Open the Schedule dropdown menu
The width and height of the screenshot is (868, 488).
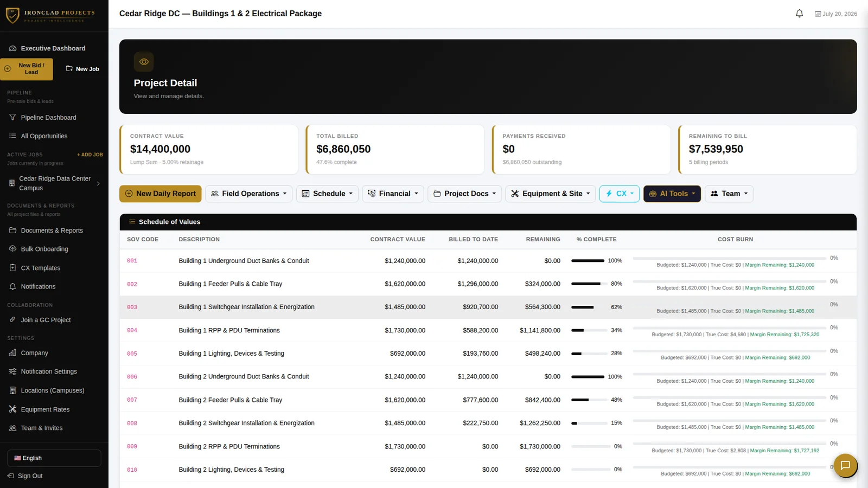point(327,194)
